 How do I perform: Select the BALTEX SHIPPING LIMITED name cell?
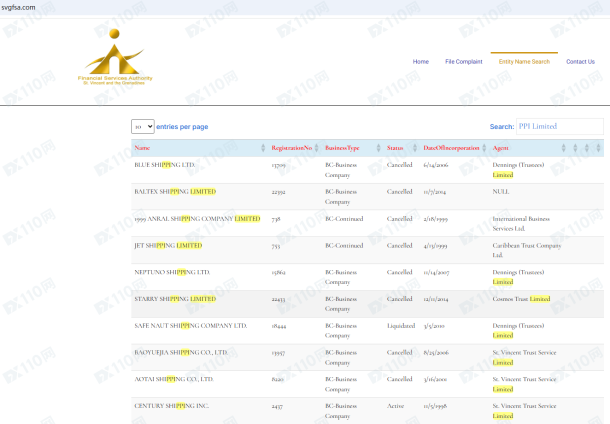[x=175, y=192]
